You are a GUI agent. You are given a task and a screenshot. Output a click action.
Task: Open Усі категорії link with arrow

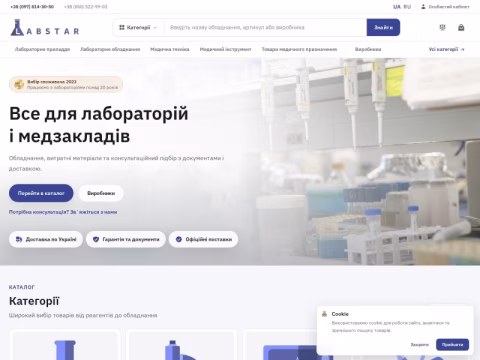447,49
